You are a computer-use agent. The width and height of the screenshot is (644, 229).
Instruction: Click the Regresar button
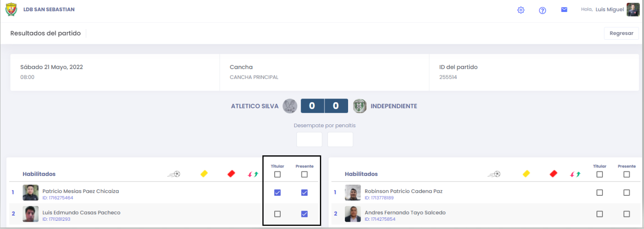click(x=621, y=33)
